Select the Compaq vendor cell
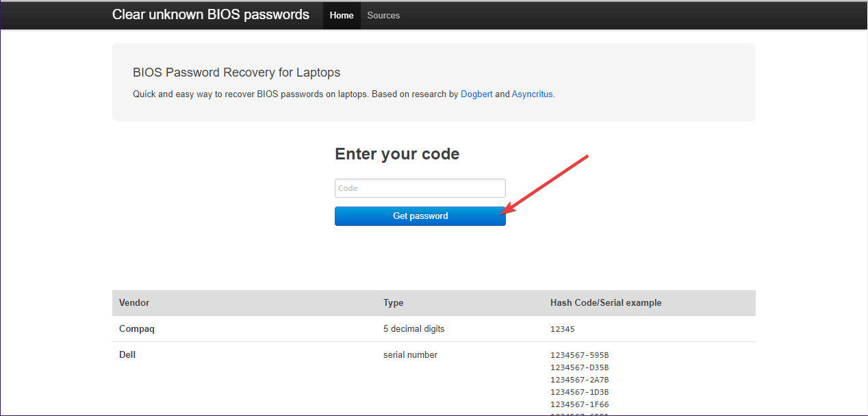Image resolution: width=868 pixels, height=416 pixels. point(137,328)
